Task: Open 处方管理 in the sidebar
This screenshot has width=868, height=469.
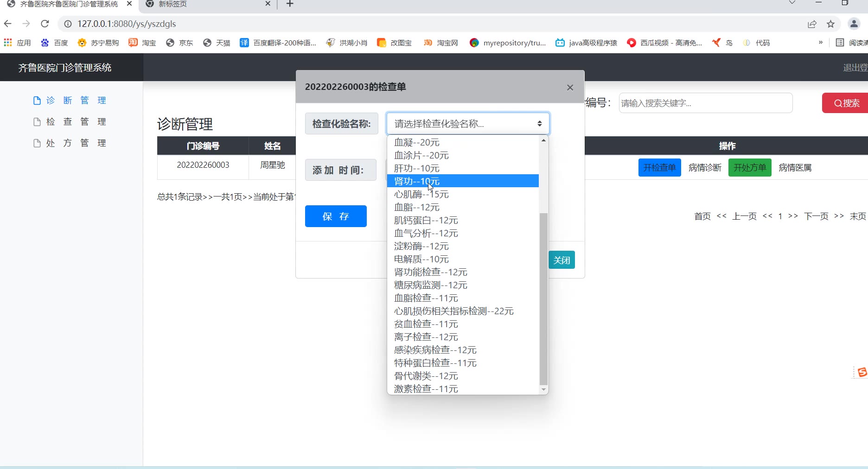Action: pos(70,143)
